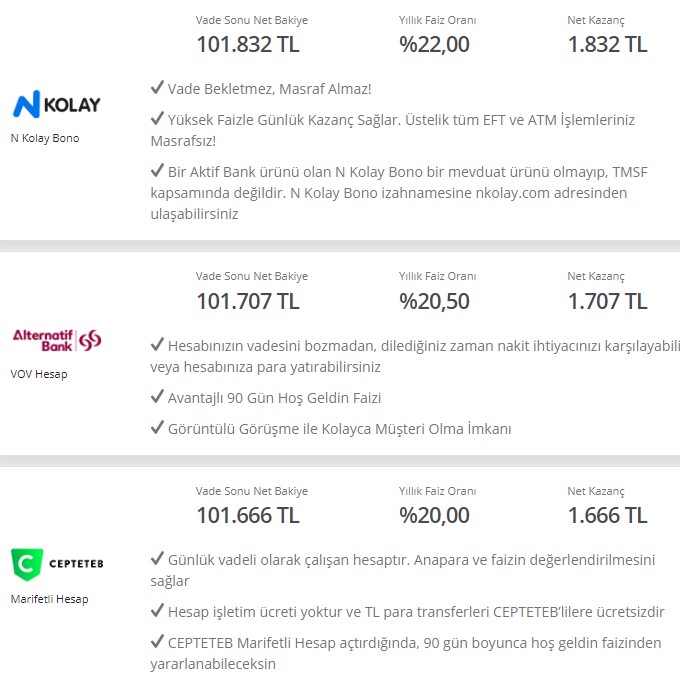
Task: Click checkmark beside Hesap işletim ücreti yoktur
Action: [x=157, y=610]
